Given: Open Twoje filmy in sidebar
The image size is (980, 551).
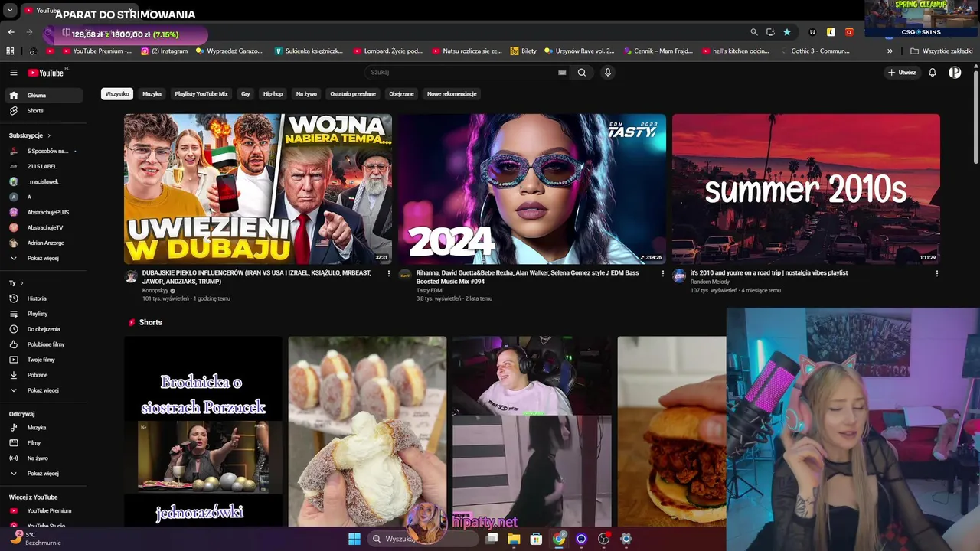Looking at the screenshot, I should point(43,360).
